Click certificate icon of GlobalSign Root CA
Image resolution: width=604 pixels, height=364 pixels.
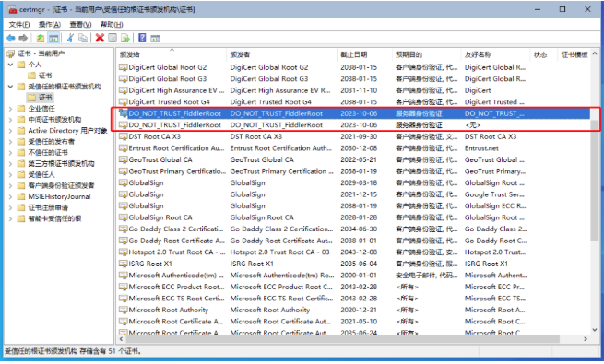click(x=124, y=217)
